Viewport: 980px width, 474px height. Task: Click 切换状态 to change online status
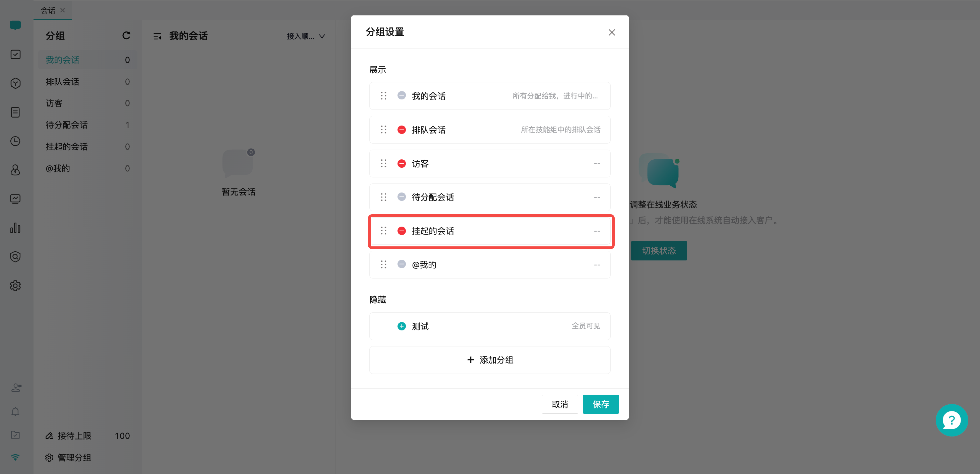(x=659, y=250)
